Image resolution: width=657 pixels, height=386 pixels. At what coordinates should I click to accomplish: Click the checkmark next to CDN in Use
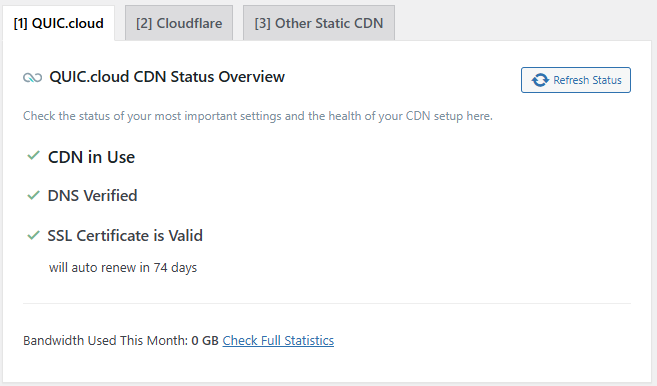tap(33, 156)
